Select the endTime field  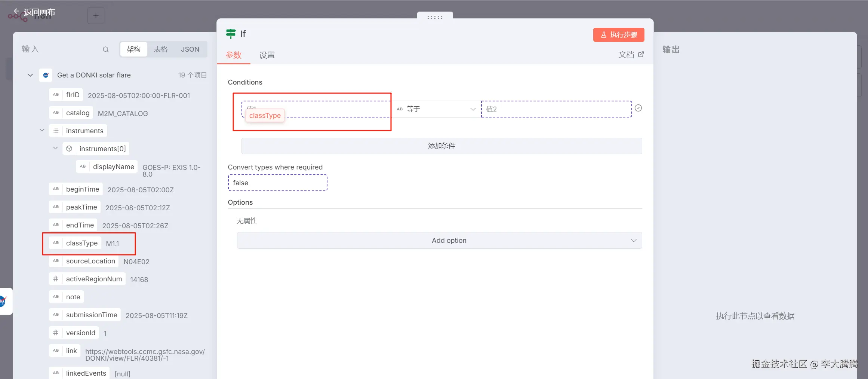click(73, 225)
